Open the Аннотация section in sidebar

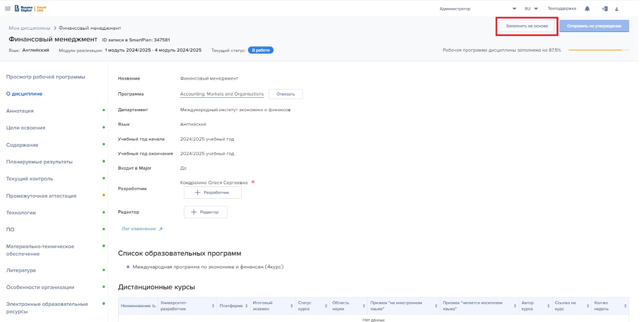(20, 111)
